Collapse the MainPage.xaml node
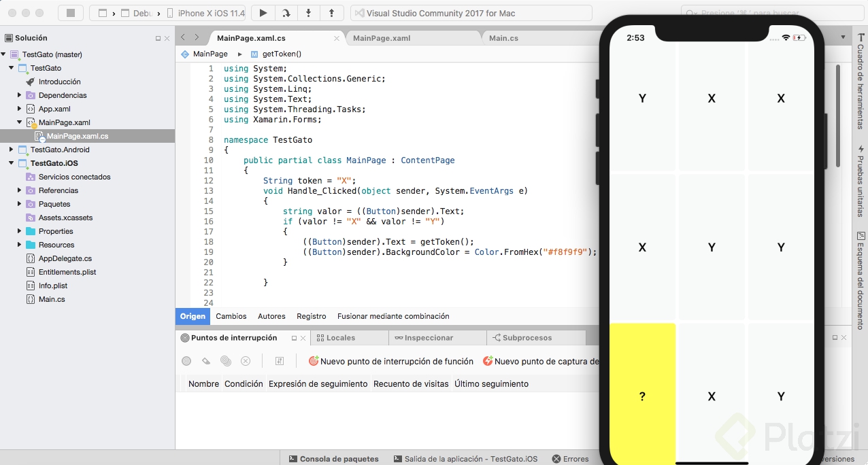Image resolution: width=868 pixels, height=465 pixels. (20, 122)
